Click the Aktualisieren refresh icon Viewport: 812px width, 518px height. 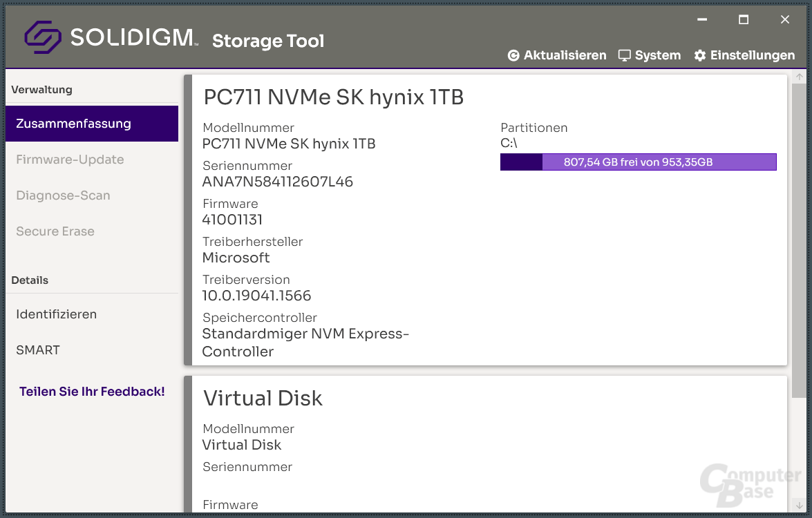coord(513,55)
